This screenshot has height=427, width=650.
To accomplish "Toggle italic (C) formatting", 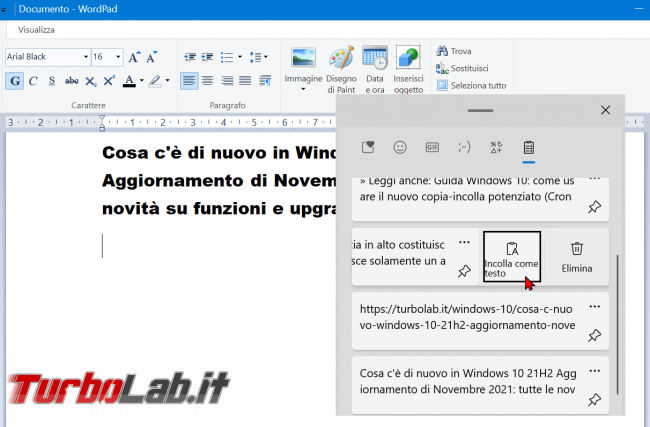I will tap(33, 81).
